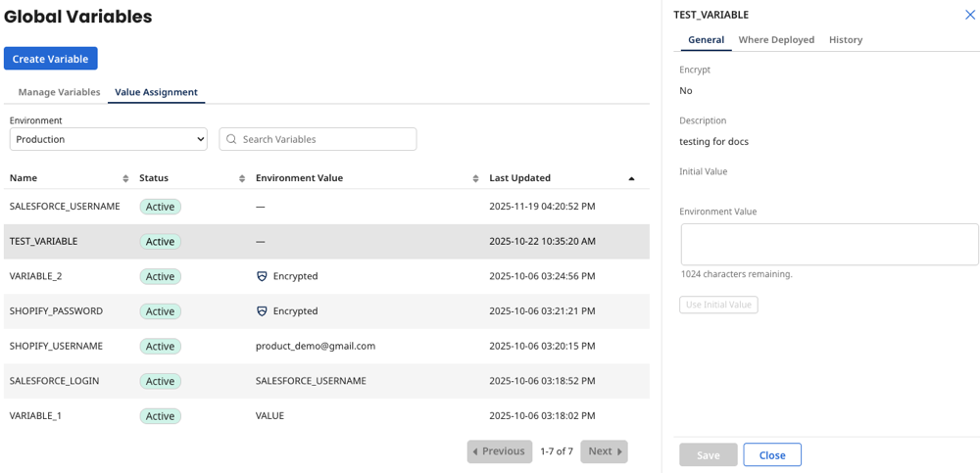980x473 pixels.
Task: Click Active status badge for VARIABLE_2
Action: [160, 277]
